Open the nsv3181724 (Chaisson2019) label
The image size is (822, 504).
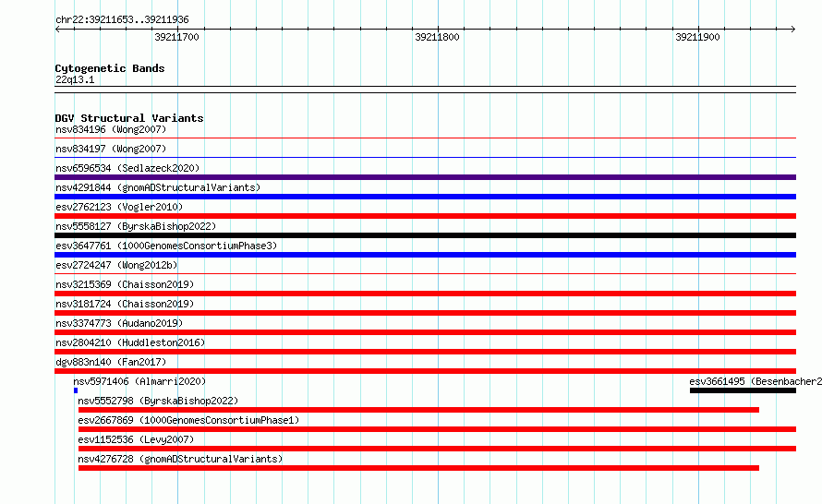pyautogui.click(x=125, y=304)
